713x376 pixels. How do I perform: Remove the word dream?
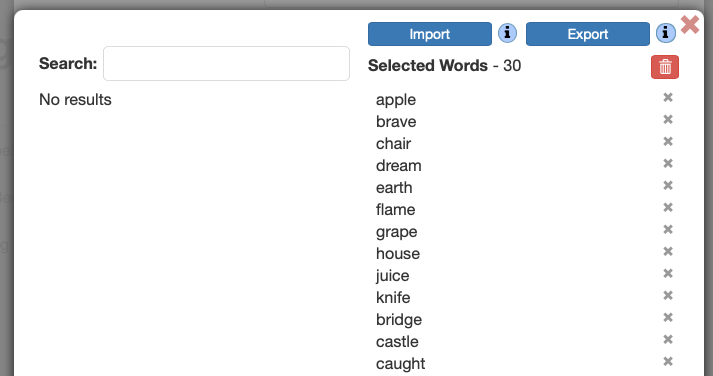pos(668,163)
